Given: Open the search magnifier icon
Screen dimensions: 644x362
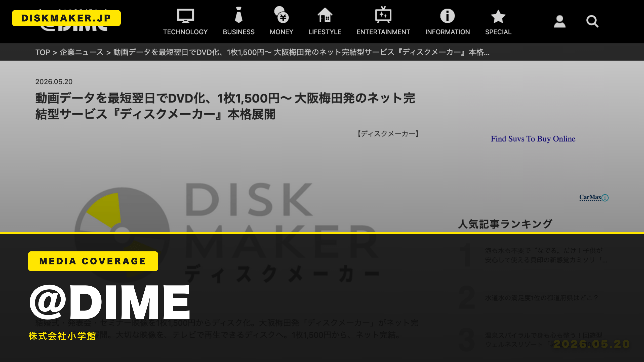Looking at the screenshot, I should (x=592, y=21).
